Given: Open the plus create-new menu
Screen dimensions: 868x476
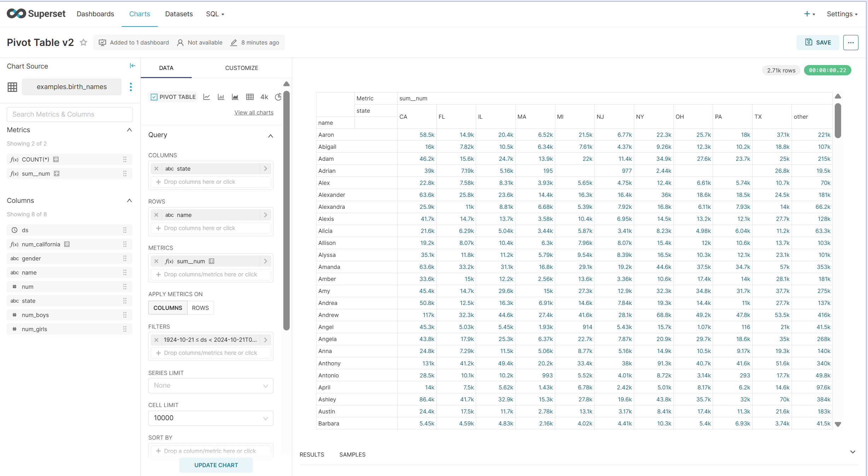Looking at the screenshot, I should point(809,14).
